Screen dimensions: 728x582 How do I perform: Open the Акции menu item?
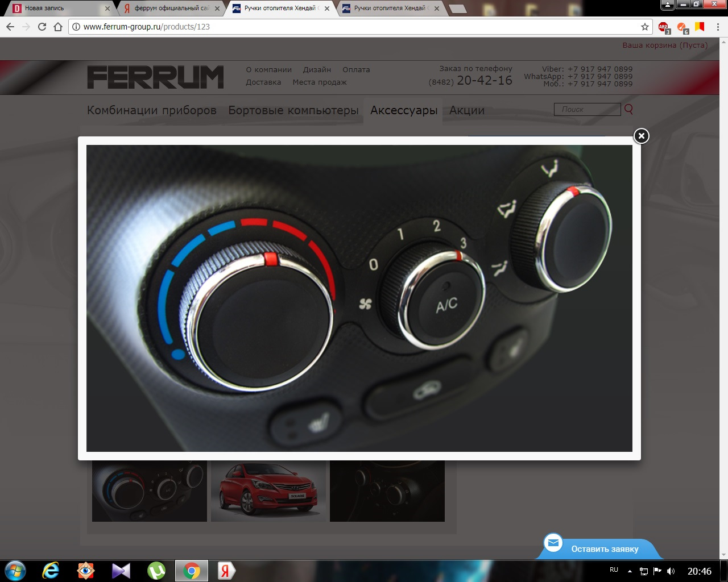467,110
